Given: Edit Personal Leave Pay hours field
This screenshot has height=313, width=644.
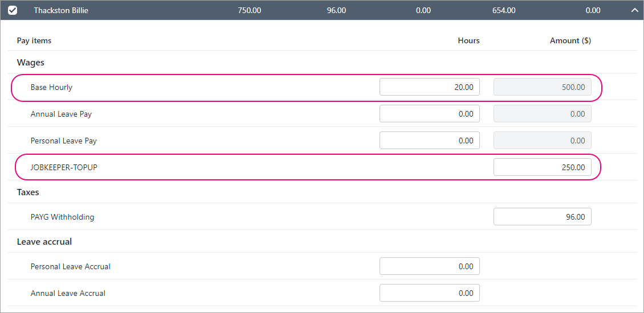Looking at the screenshot, I should point(429,141).
